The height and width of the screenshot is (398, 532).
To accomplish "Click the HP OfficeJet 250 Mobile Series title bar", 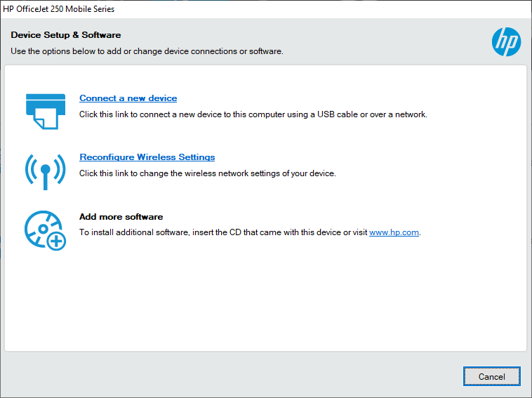I will click(x=59, y=9).
